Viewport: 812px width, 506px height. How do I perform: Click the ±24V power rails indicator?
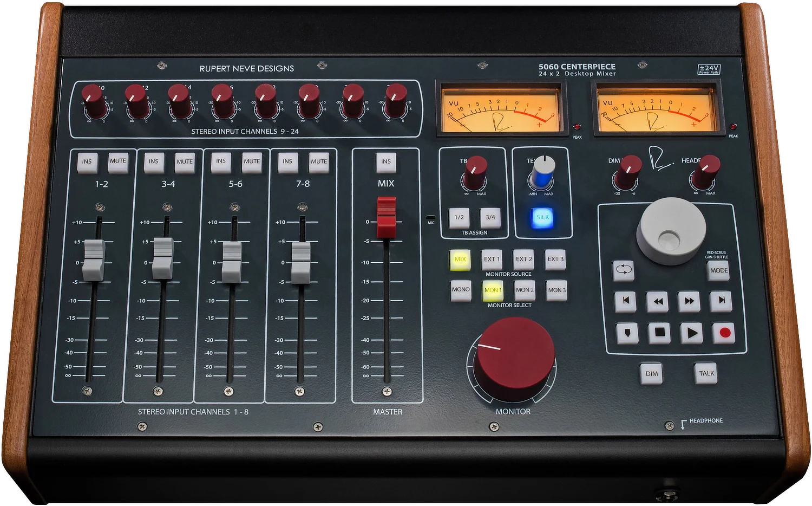(x=709, y=69)
